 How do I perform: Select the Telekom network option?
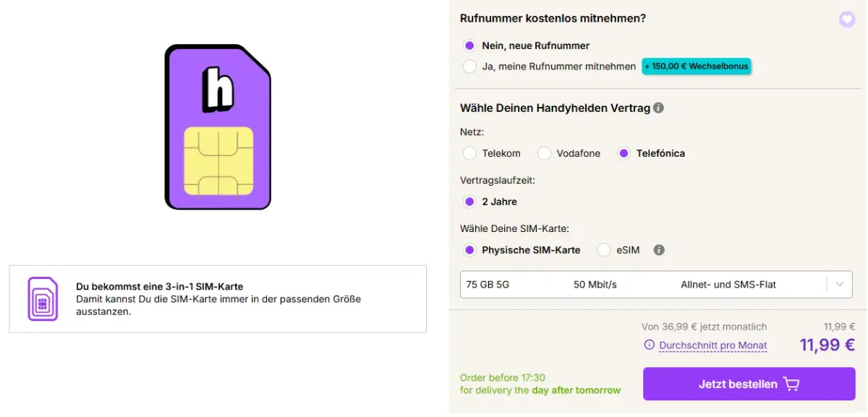(469, 153)
